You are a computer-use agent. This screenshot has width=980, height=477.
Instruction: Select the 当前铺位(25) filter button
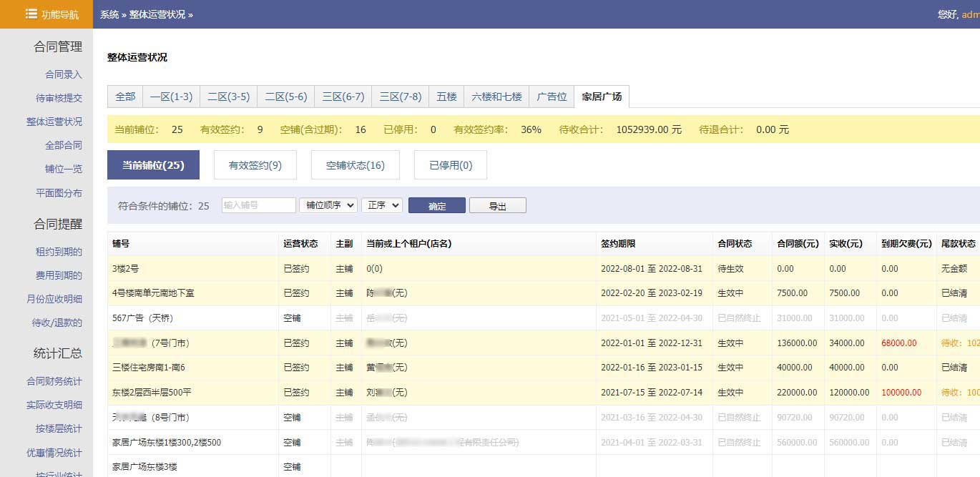tap(153, 165)
